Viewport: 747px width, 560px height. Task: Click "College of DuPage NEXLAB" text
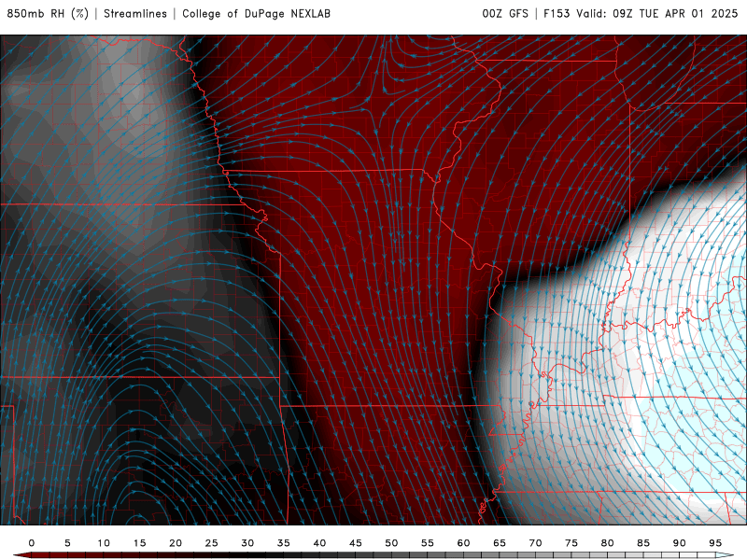[256, 14]
